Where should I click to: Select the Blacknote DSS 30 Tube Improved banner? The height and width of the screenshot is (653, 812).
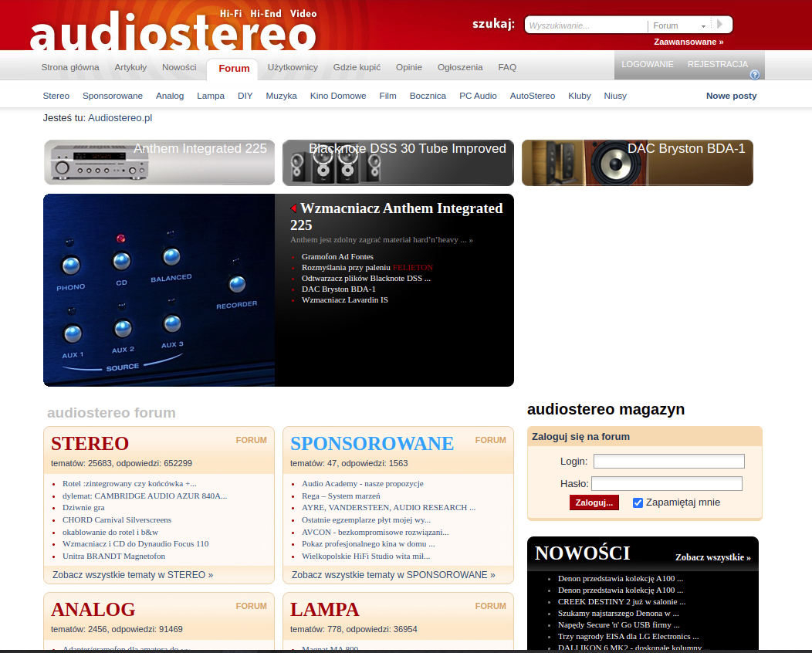[x=398, y=163]
